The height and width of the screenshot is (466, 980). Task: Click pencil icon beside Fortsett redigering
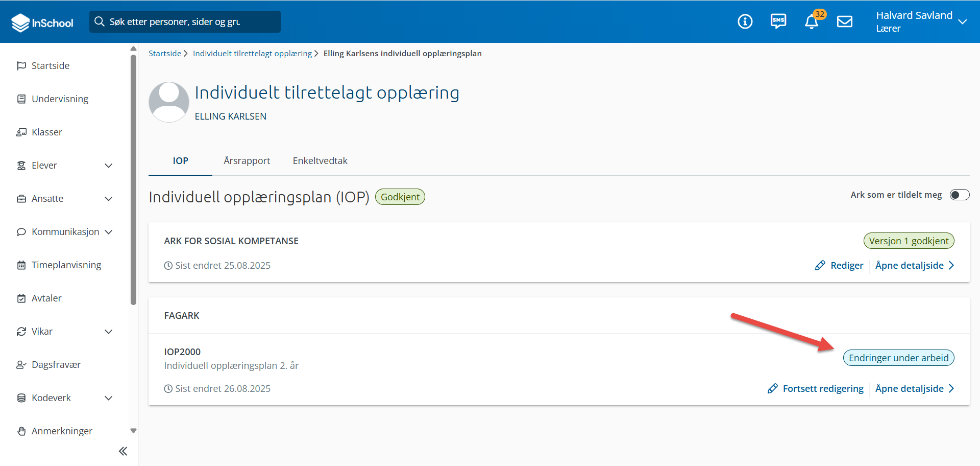click(x=773, y=388)
